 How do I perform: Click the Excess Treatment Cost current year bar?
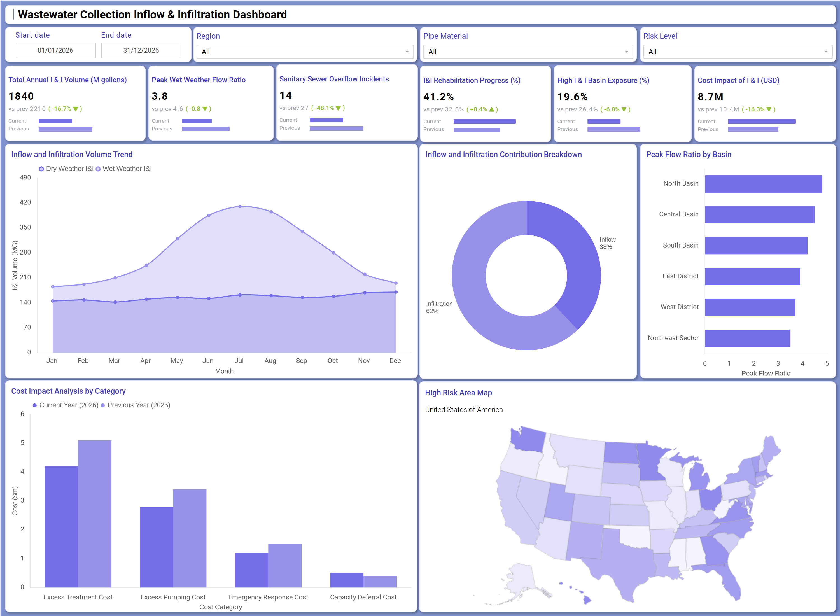click(x=61, y=526)
